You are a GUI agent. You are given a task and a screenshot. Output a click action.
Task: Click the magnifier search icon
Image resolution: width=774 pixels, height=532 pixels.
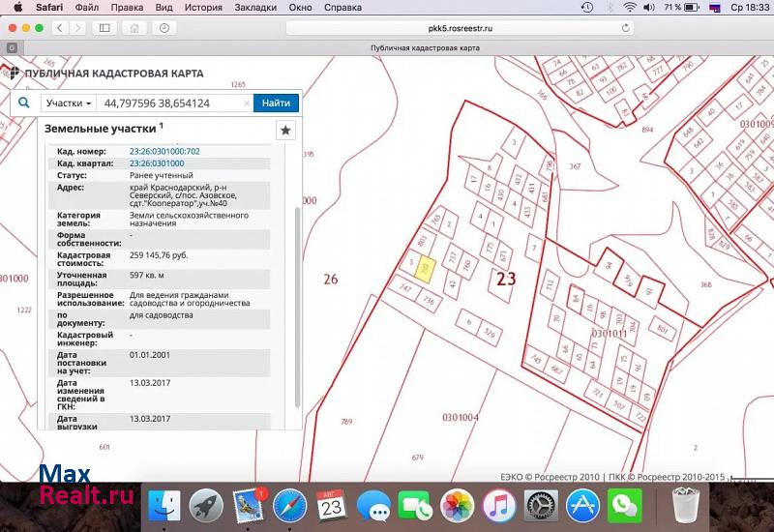point(24,103)
